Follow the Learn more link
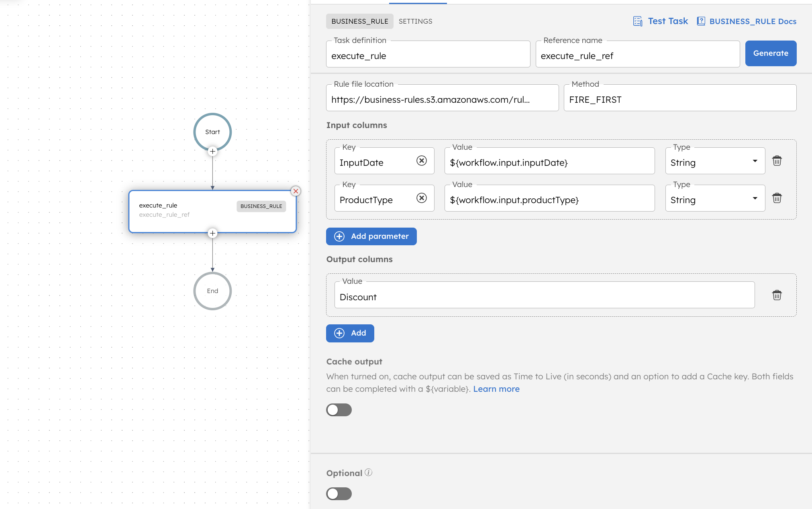 click(496, 389)
